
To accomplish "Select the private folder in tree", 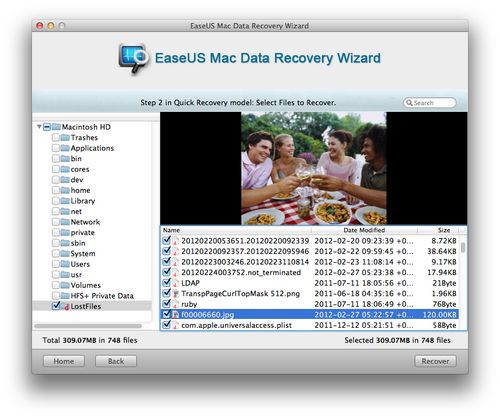I will (83, 233).
